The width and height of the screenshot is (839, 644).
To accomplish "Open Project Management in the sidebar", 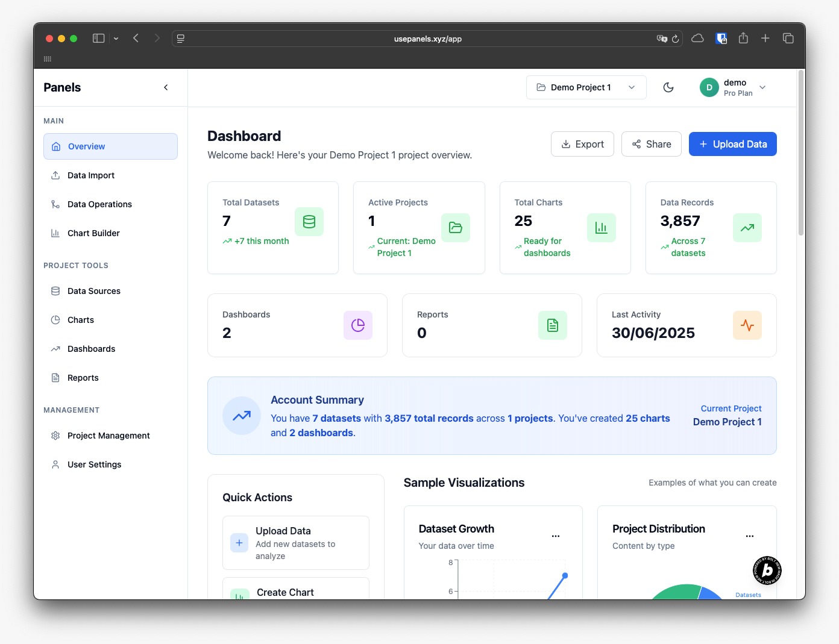I will coord(110,436).
